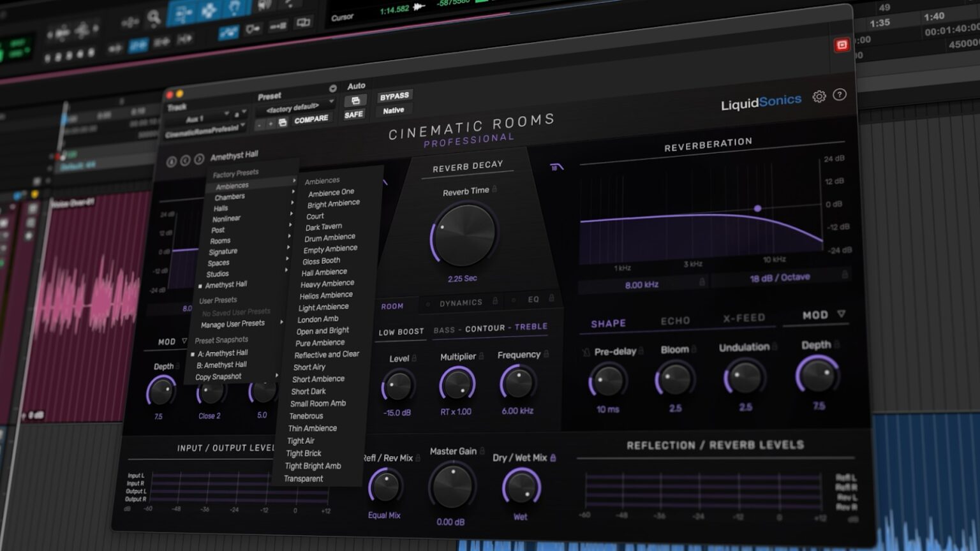980x551 pixels.
Task: Click the preset copy icon beside Compare
Action: tap(282, 122)
